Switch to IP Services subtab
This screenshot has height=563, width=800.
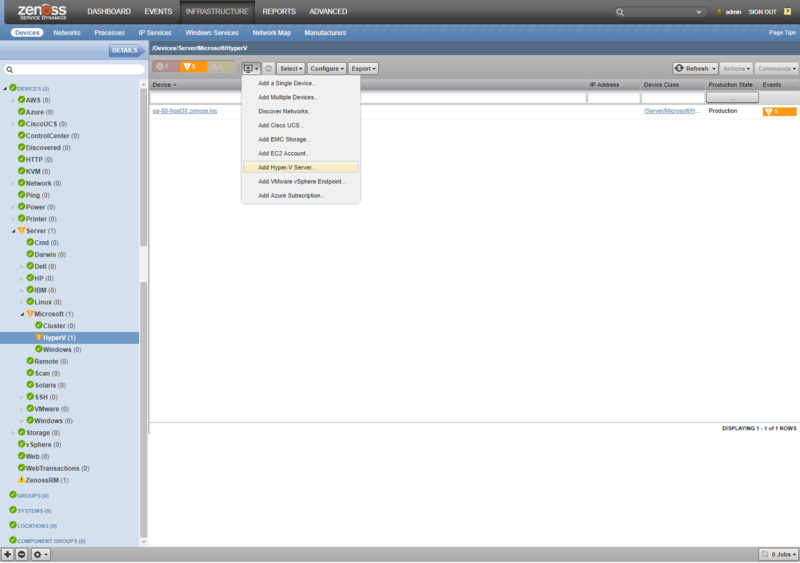[x=155, y=33]
